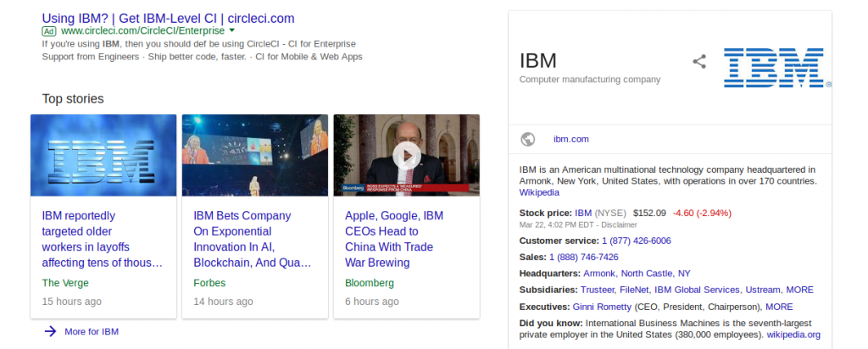
Task: Click the Forbes conference stage thumbnail
Action: (x=254, y=155)
